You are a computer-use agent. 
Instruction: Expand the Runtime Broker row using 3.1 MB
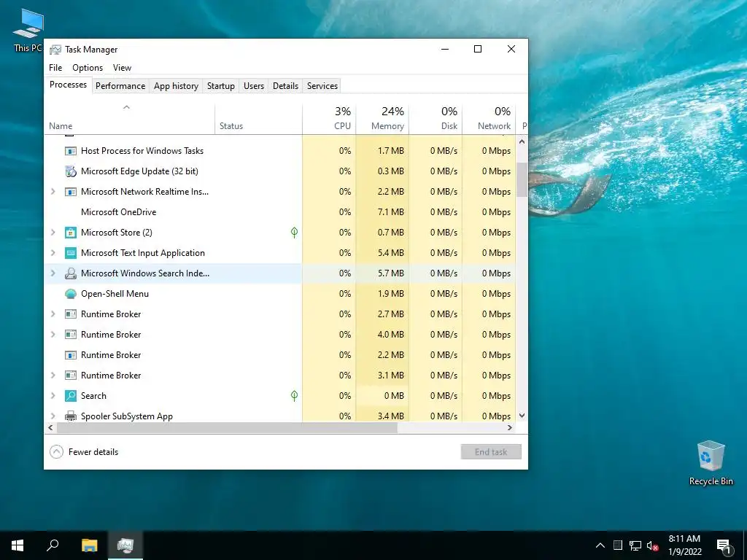click(53, 376)
